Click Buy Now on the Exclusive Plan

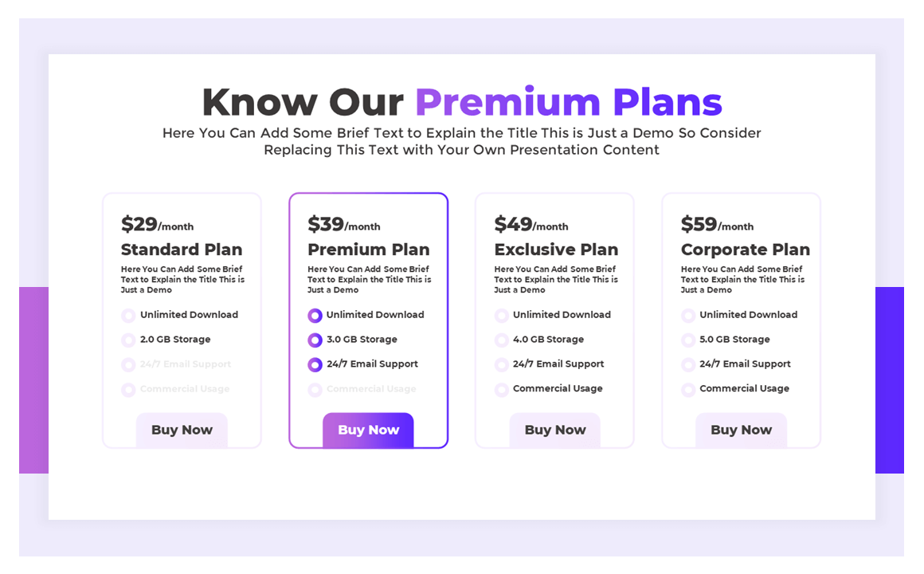(554, 430)
